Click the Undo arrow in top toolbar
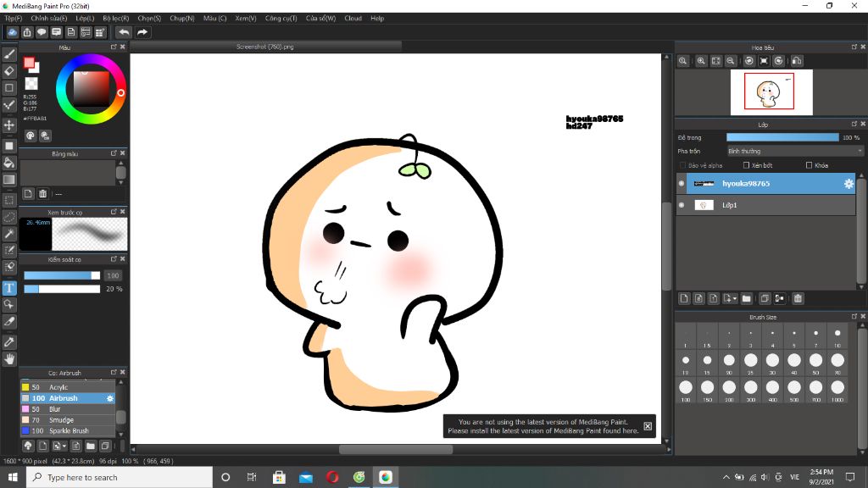Image resolution: width=868 pixels, height=488 pixels. pos(124,32)
